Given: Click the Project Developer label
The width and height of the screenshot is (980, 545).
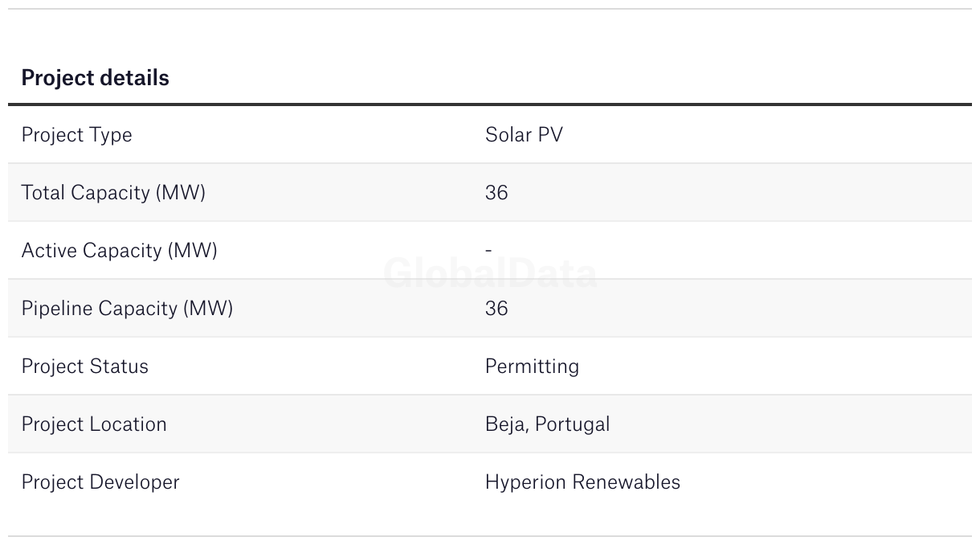Looking at the screenshot, I should coord(100,482).
